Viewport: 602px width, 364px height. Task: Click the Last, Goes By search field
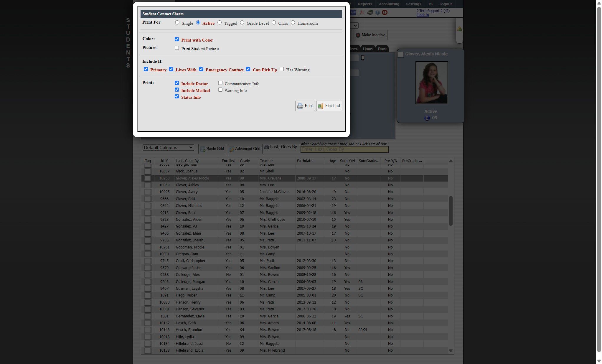(344, 149)
